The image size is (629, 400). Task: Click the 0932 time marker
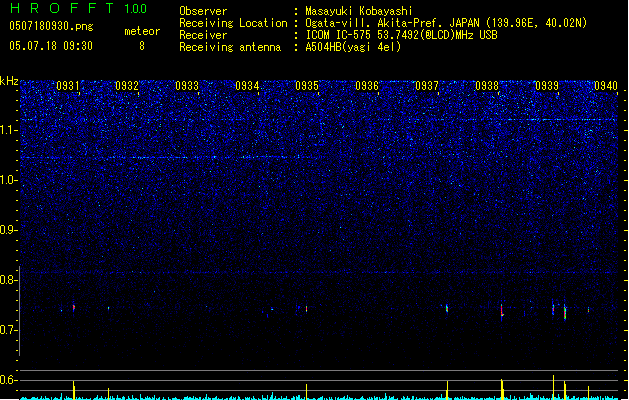tap(127, 86)
